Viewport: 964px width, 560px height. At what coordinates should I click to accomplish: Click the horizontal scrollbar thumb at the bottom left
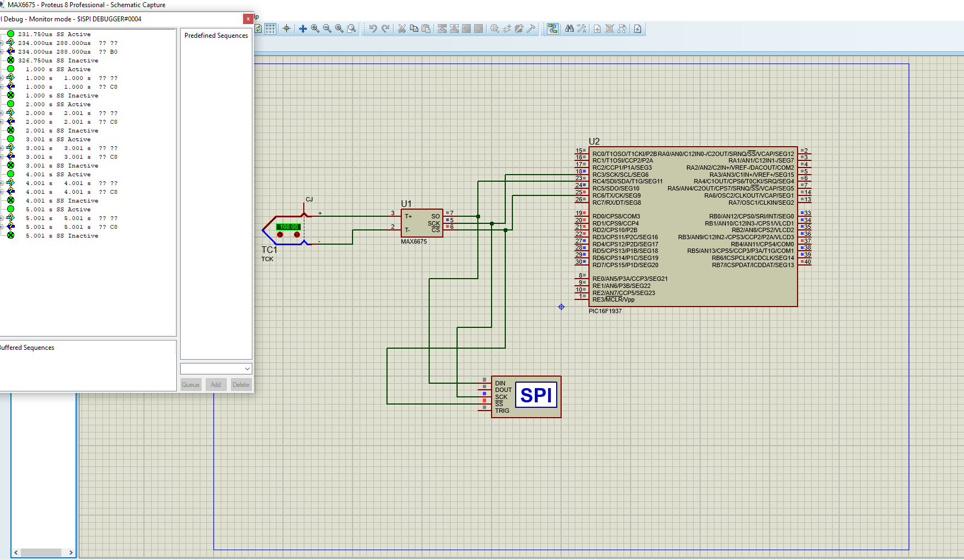pos(41,552)
